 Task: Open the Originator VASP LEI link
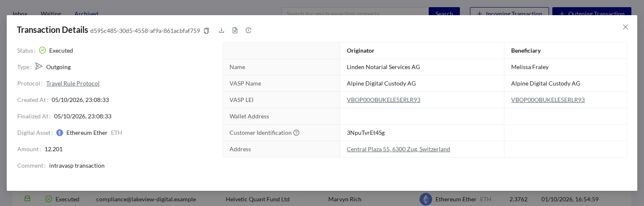click(x=383, y=100)
